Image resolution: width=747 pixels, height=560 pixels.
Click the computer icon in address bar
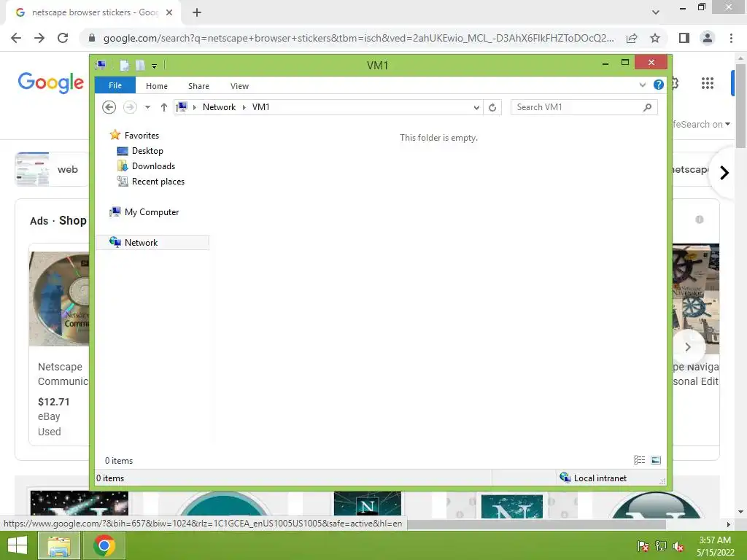[182, 107]
